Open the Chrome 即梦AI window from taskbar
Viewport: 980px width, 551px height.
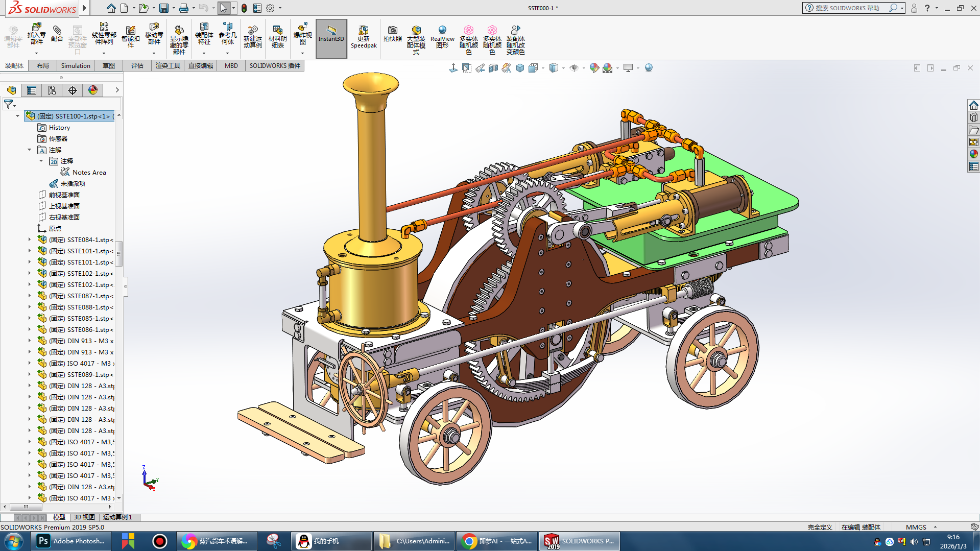(x=496, y=541)
